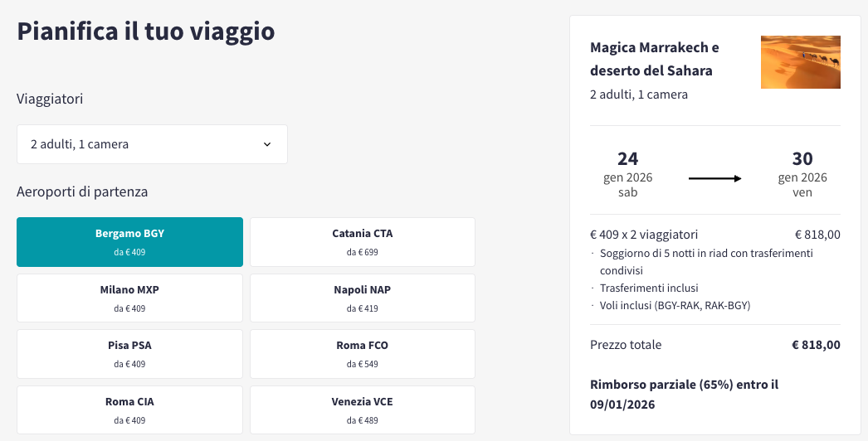Expand the "2 adulti, 1 camera" selector
The width and height of the screenshot is (868, 441).
coord(152,144)
